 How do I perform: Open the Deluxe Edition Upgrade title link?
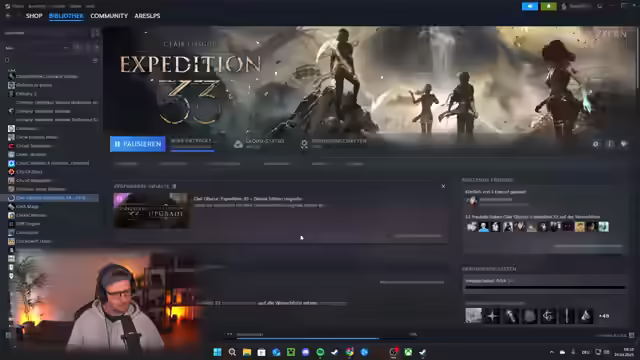(248, 199)
